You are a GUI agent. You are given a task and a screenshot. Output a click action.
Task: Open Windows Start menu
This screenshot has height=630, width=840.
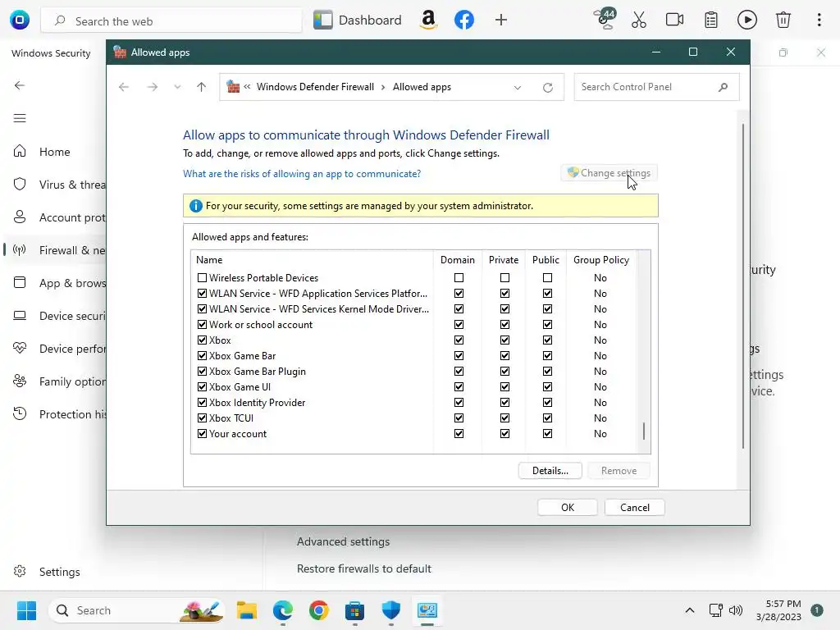pyautogui.click(x=26, y=610)
